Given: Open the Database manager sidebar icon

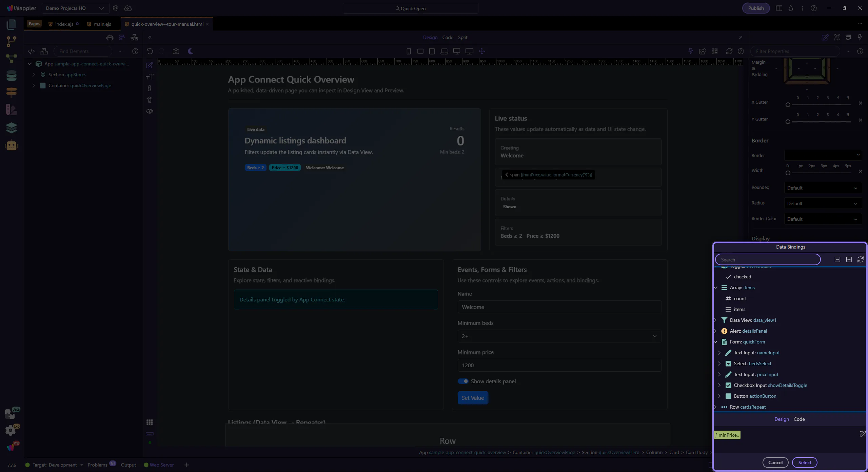Looking at the screenshot, I should point(11,76).
